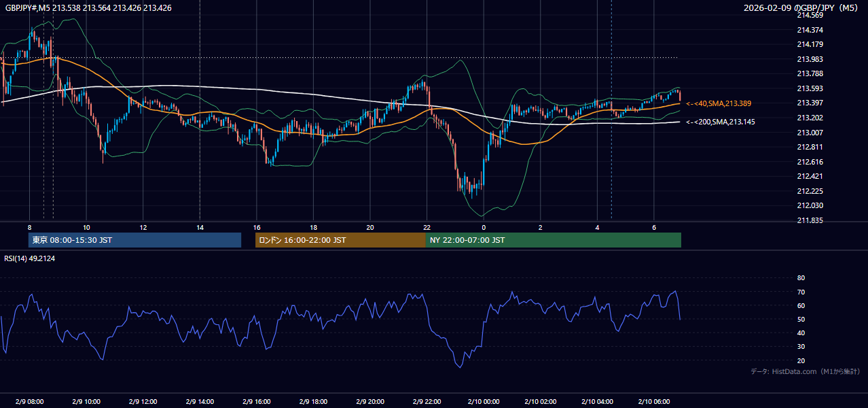Image resolution: width=868 pixels, height=408 pixels.
Task: Click the hour 8 label on time axis
Action: tap(29, 227)
